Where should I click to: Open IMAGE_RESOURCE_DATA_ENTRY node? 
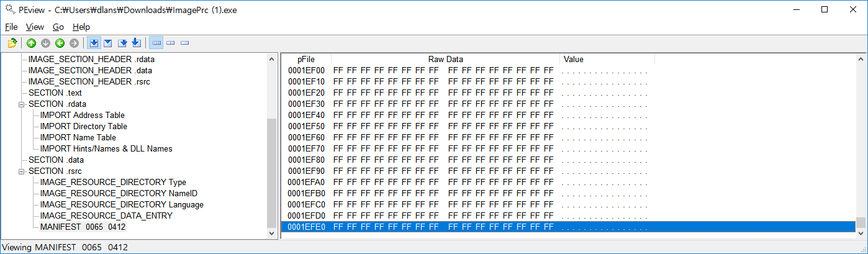106,215
